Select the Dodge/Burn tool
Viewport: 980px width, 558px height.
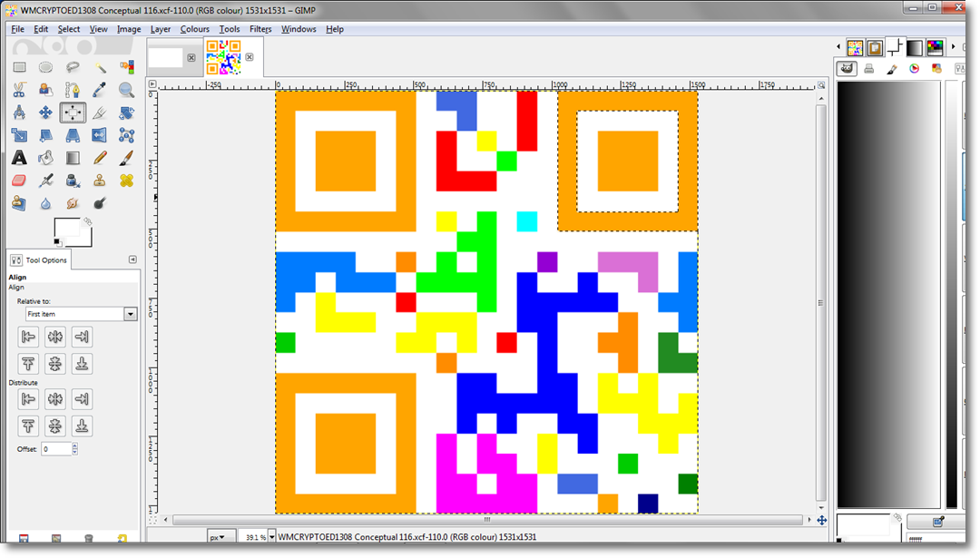point(100,203)
